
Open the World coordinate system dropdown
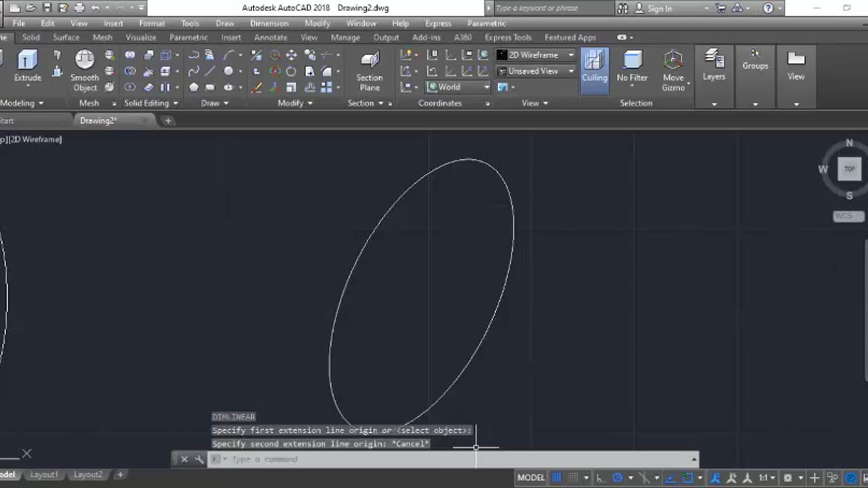[458, 87]
